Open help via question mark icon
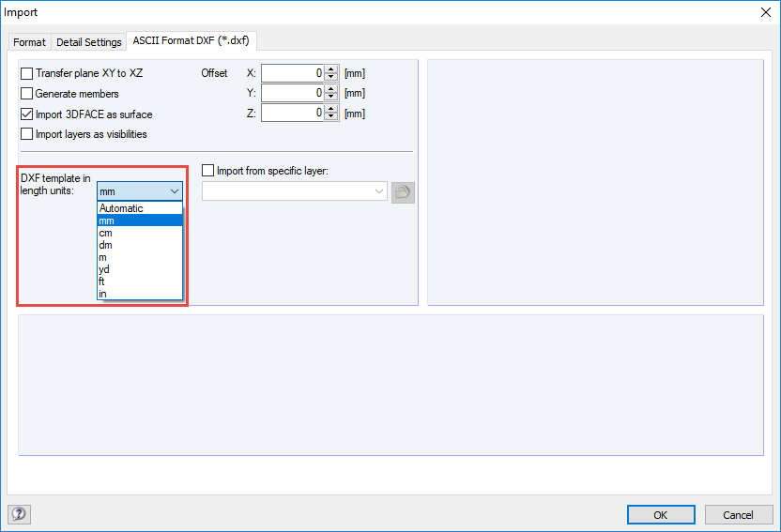The width and height of the screenshot is (781, 532). click(19, 513)
